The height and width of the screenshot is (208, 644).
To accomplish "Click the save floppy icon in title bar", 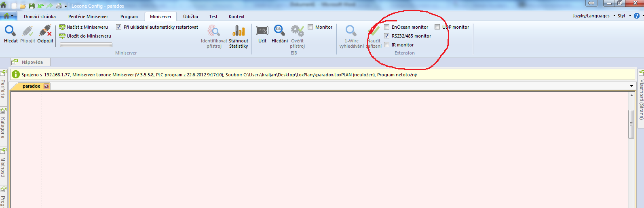I will pyautogui.click(x=32, y=6).
